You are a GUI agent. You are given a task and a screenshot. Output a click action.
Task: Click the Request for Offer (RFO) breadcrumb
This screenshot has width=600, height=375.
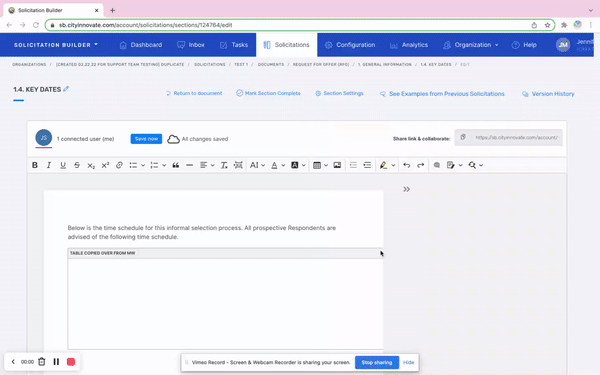[x=321, y=64]
